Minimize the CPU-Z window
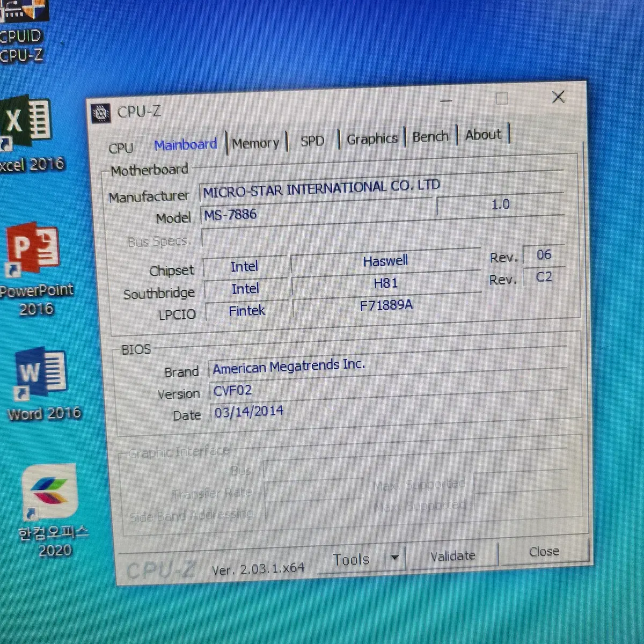Viewport: 644px width, 644px height. pos(447,100)
